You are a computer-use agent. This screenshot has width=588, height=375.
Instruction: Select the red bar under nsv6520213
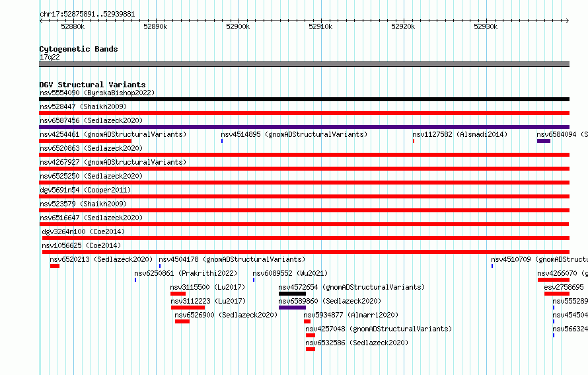55,266
